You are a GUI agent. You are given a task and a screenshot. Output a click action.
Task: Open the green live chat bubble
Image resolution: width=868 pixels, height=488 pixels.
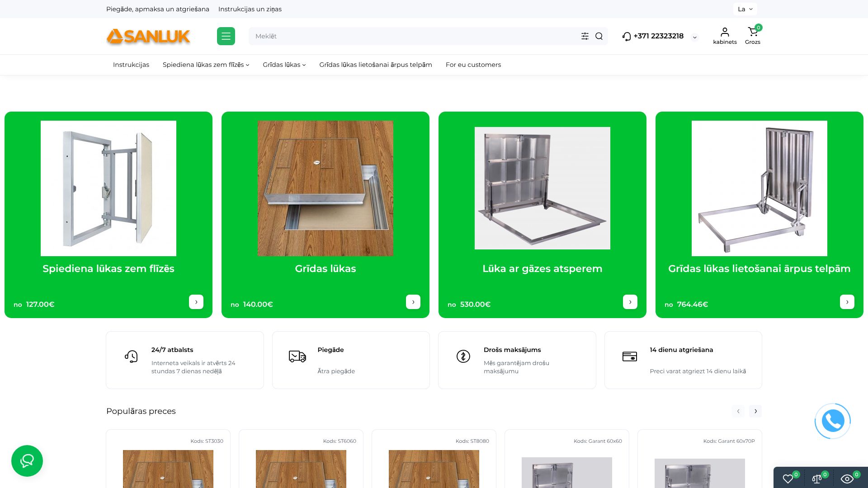click(27, 461)
